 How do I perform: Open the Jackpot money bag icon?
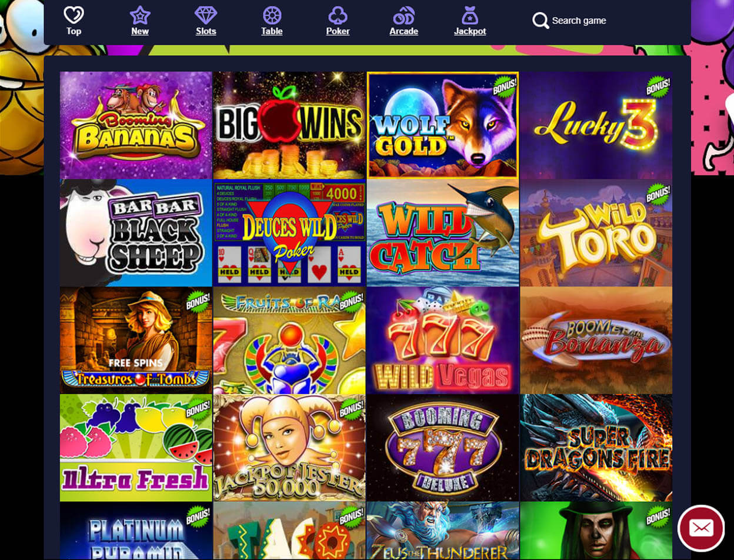click(x=470, y=15)
